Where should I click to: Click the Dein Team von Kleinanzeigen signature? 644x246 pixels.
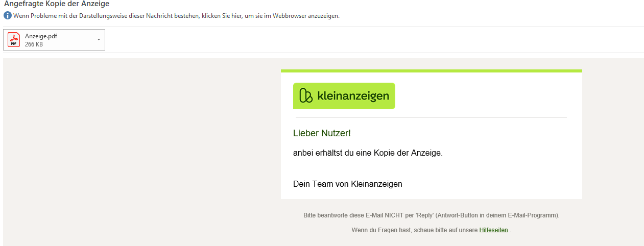[347, 184]
